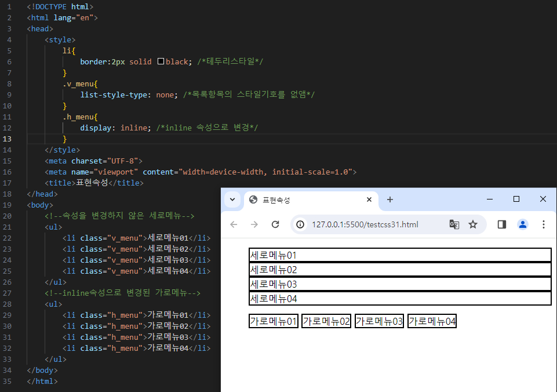The width and height of the screenshot is (557, 392).
Task: Open a new browser tab
Action: [389, 199]
